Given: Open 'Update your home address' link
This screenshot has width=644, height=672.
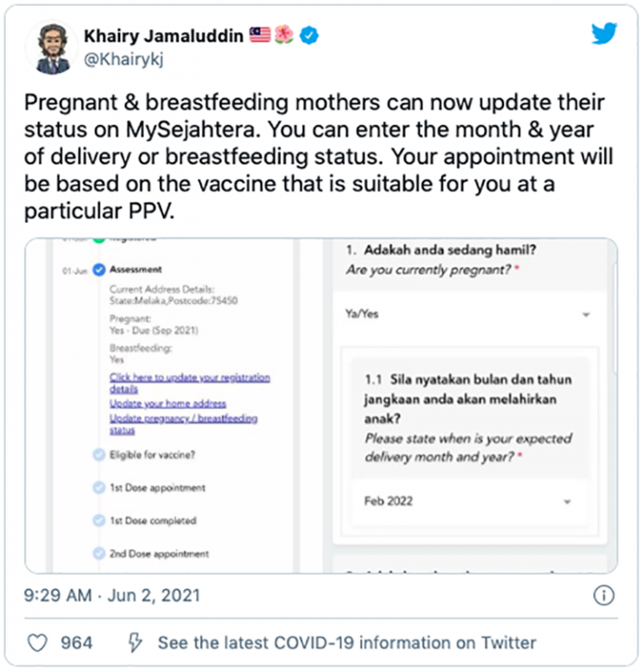Looking at the screenshot, I should coord(168,404).
